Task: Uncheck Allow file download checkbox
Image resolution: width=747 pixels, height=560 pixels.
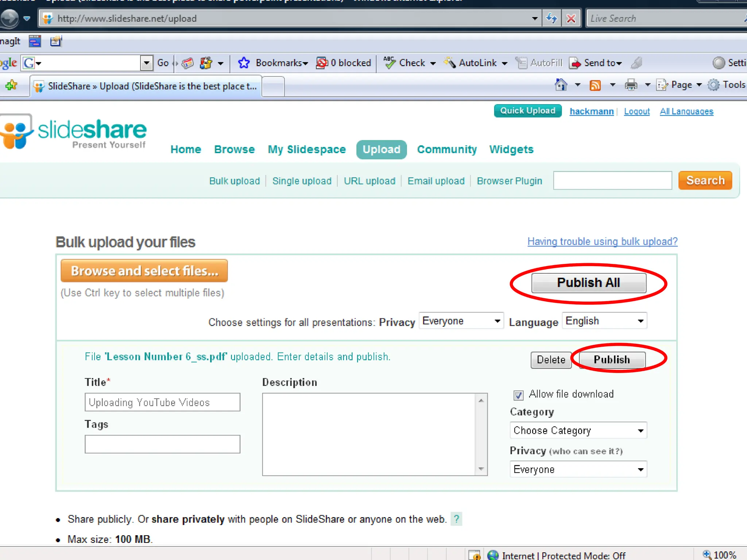Action: click(518, 395)
